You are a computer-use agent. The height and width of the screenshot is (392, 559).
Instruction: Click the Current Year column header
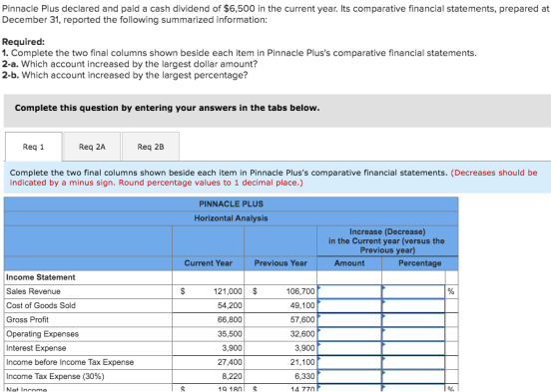(209, 263)
